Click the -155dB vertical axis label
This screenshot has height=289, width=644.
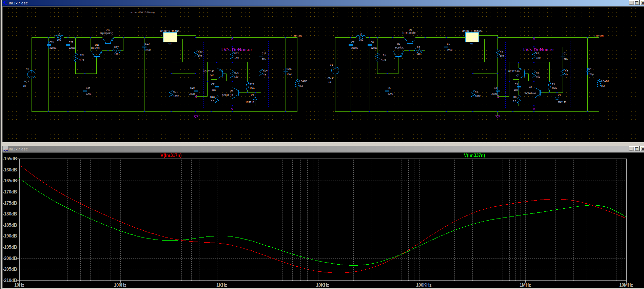[x=10, y=159]
